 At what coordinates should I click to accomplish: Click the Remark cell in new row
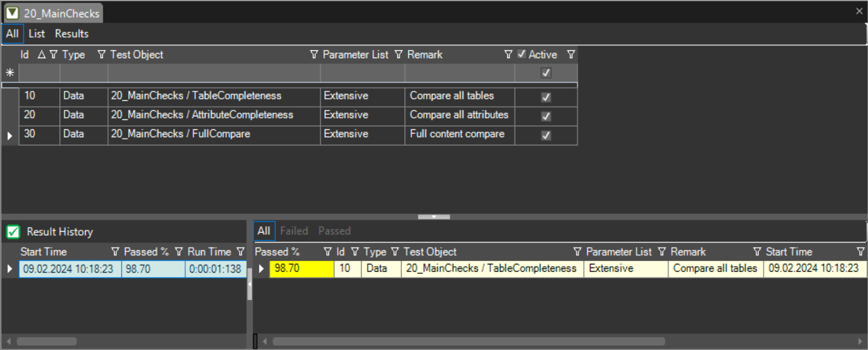pyautogui.click(x=459, y=73)
